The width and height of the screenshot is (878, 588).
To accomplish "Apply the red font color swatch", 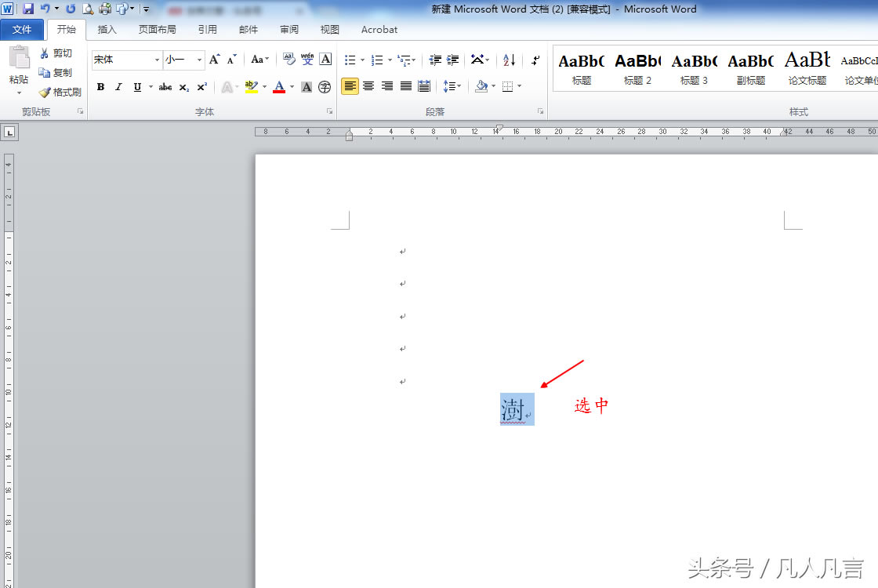I will tap(279, 87).
